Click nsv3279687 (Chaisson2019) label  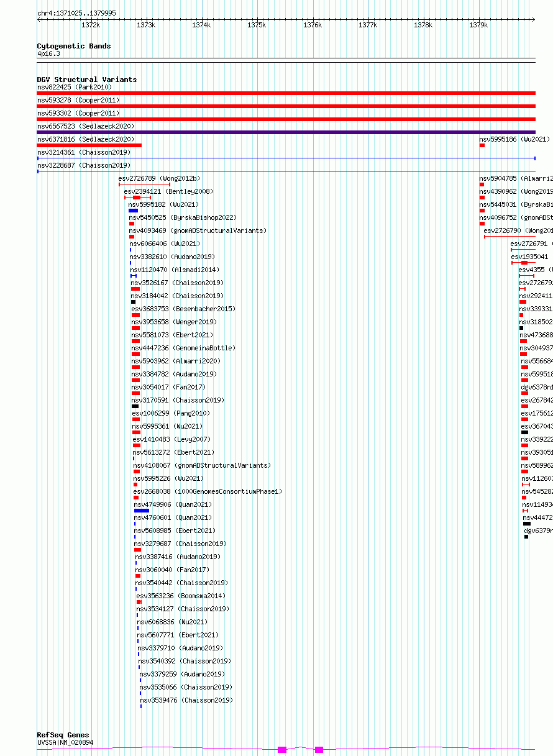(x=181, y=544)
